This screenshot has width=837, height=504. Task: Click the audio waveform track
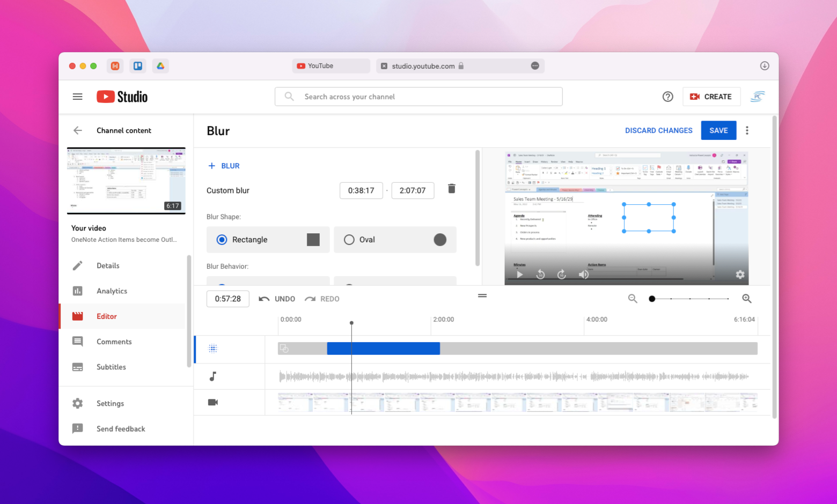(x=514, y=376)
